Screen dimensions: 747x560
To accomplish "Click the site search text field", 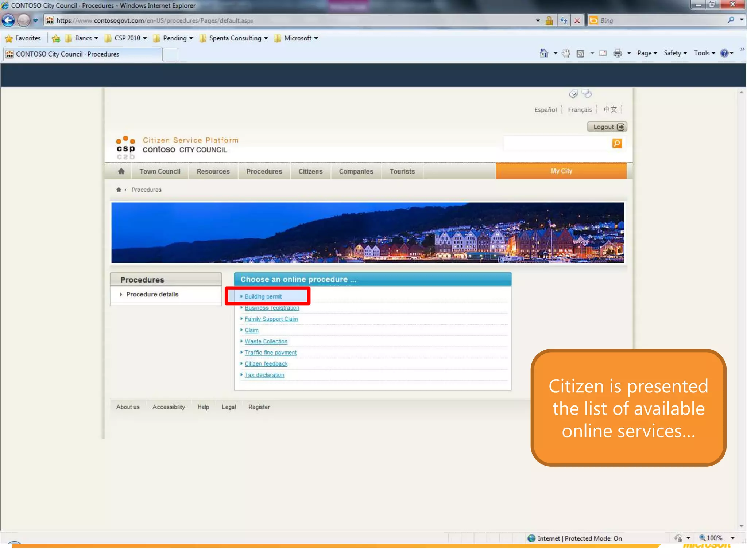I will click(557, 143).
